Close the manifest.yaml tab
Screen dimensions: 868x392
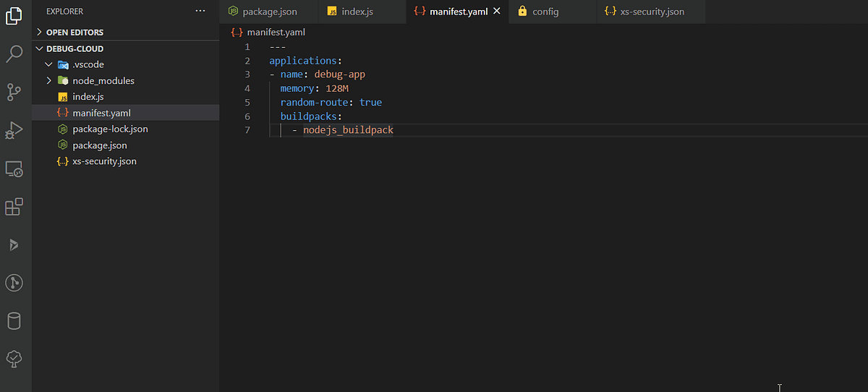[x=496, y=12]
